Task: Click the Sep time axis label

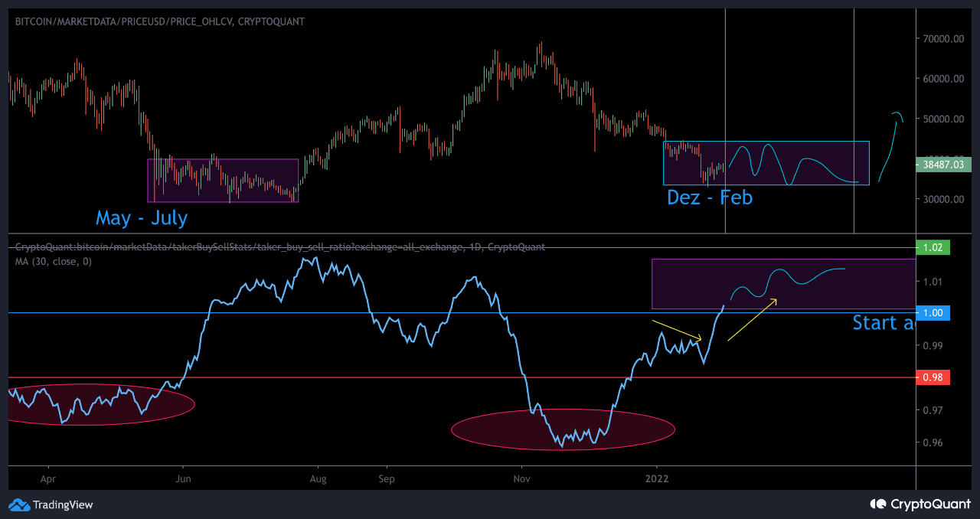Action: 387,478
